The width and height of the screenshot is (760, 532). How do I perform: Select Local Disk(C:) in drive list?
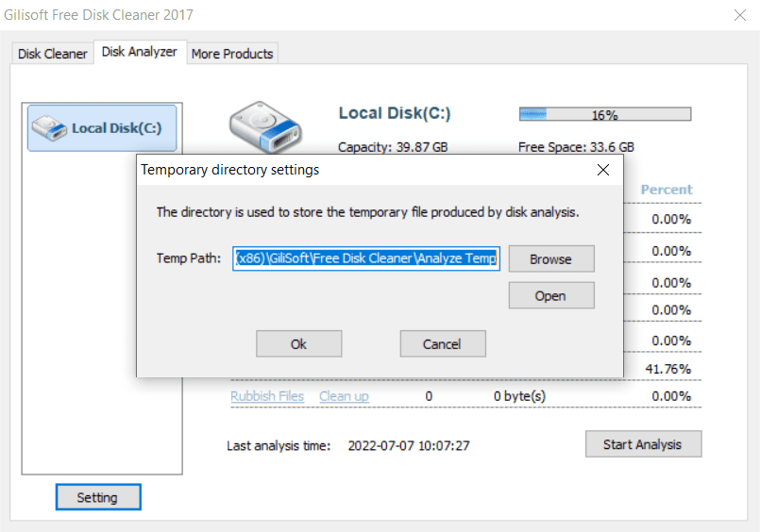(102, 128)
